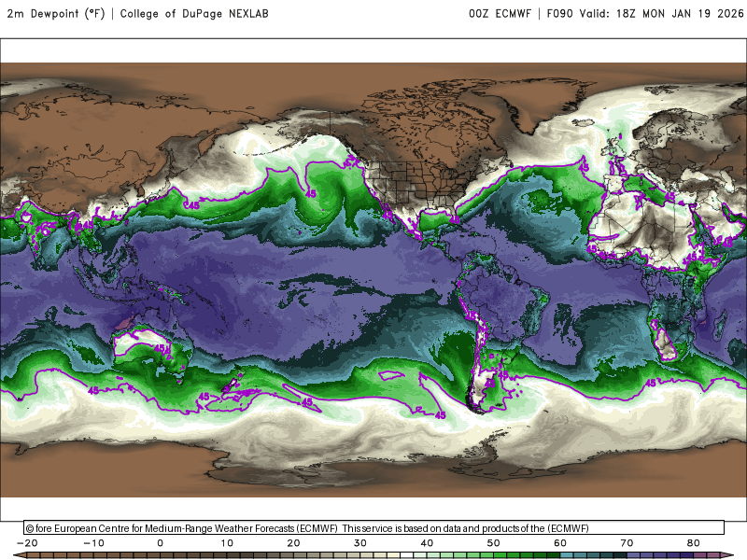
Task: Click the "00Z ECMWF" model run text
Action: coord(500,14)
